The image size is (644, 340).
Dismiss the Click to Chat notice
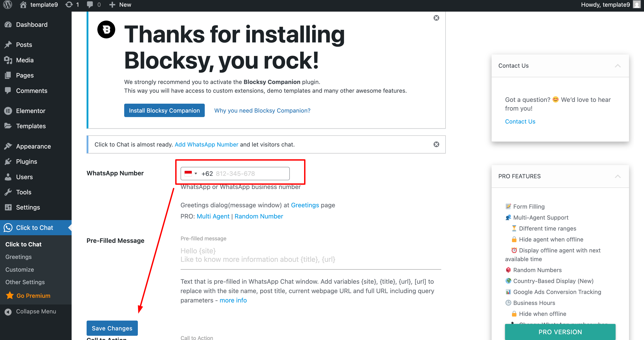[x=436, y=144]
